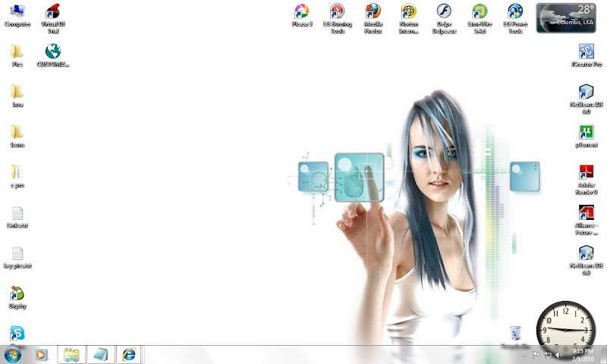Open the network status tray icon

pos(548,355)
